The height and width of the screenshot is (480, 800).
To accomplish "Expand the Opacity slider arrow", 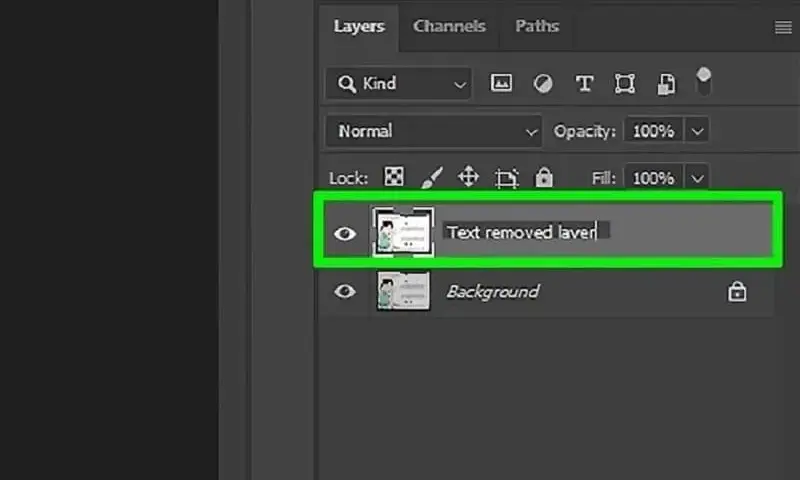I will 697,131.
